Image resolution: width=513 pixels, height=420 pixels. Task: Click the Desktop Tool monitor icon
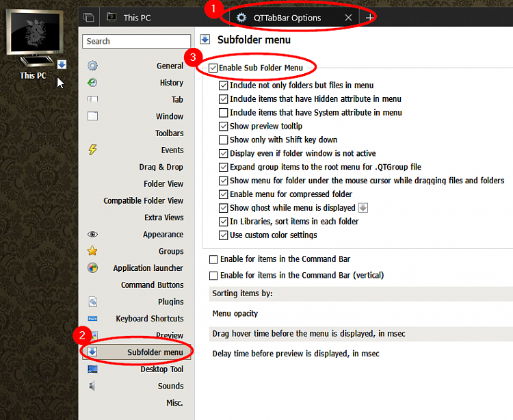coord(92,369)
